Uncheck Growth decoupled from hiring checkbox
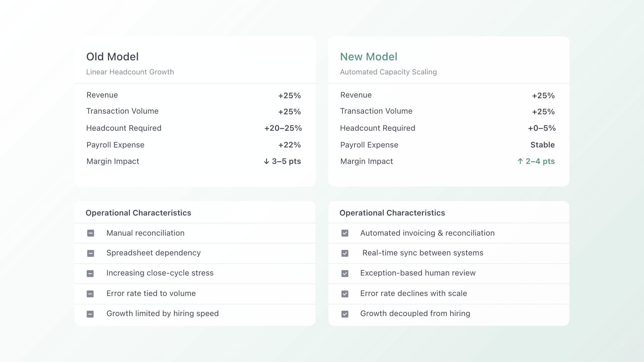 tap(345, 314)
